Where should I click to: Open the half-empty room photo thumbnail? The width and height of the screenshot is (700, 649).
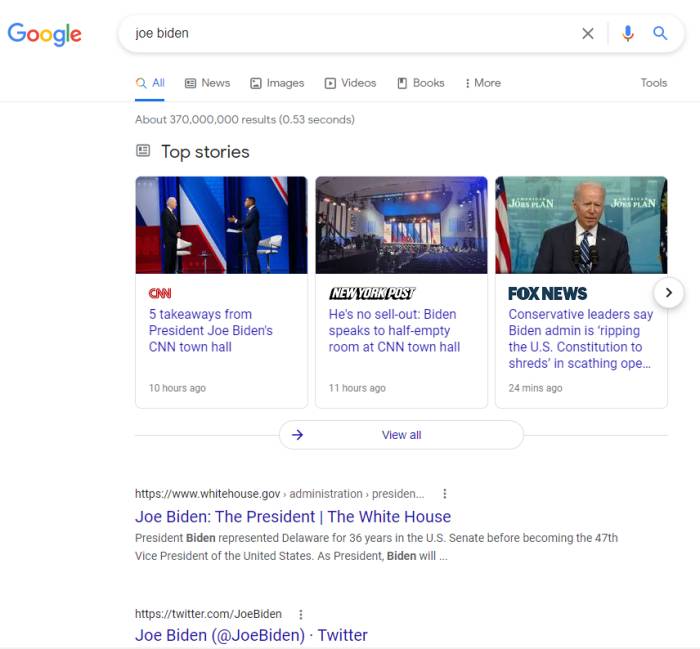(401, 225)
